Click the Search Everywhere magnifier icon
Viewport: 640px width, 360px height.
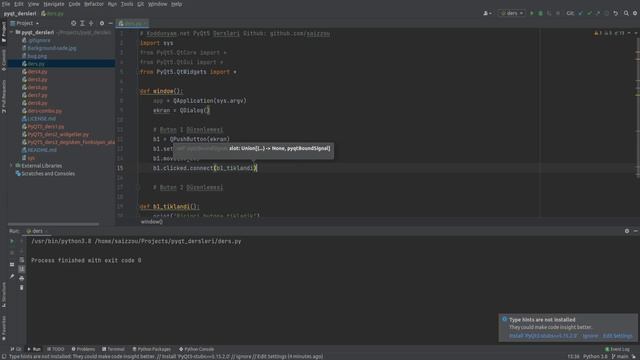click(626, 13)
